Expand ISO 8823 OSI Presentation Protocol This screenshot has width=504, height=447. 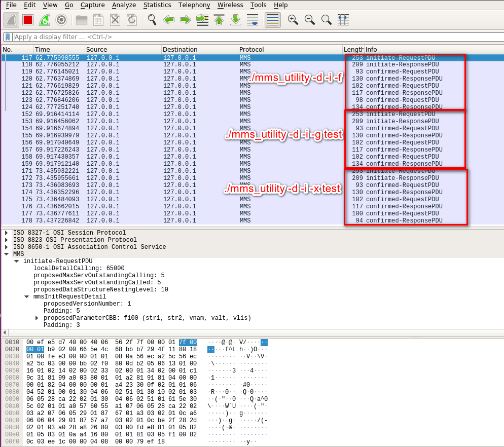click(6, 240)
